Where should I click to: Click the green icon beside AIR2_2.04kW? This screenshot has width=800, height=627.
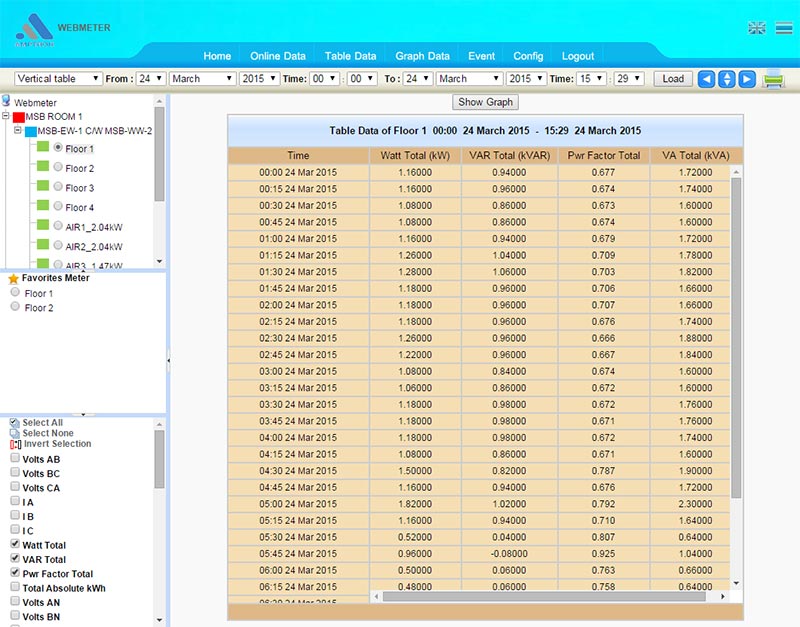pos(43,244)
